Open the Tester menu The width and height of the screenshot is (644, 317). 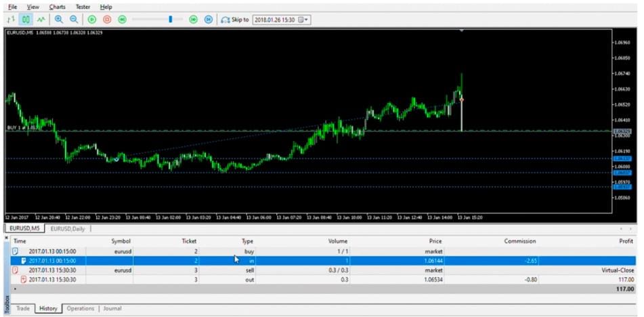coord(83,7)
